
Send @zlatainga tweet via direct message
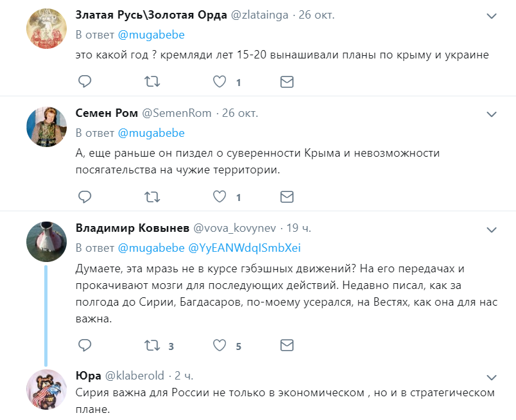[287, 82]
